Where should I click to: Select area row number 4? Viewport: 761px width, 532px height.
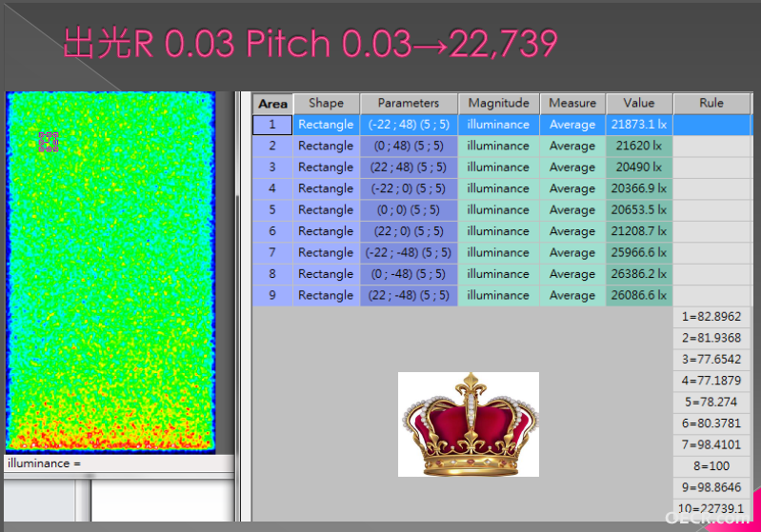pos(272,188)
